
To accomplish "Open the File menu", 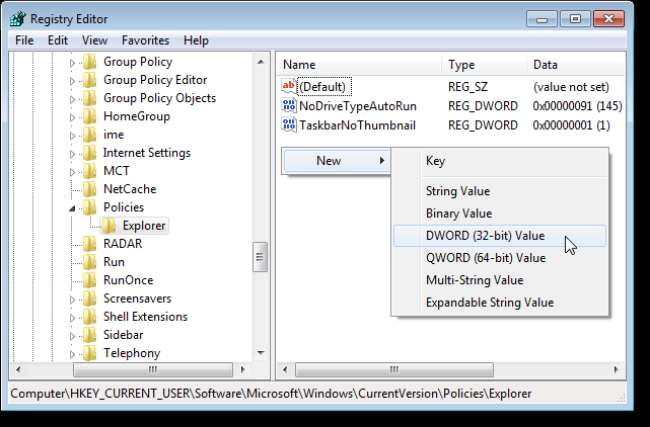I will [24, 41].
